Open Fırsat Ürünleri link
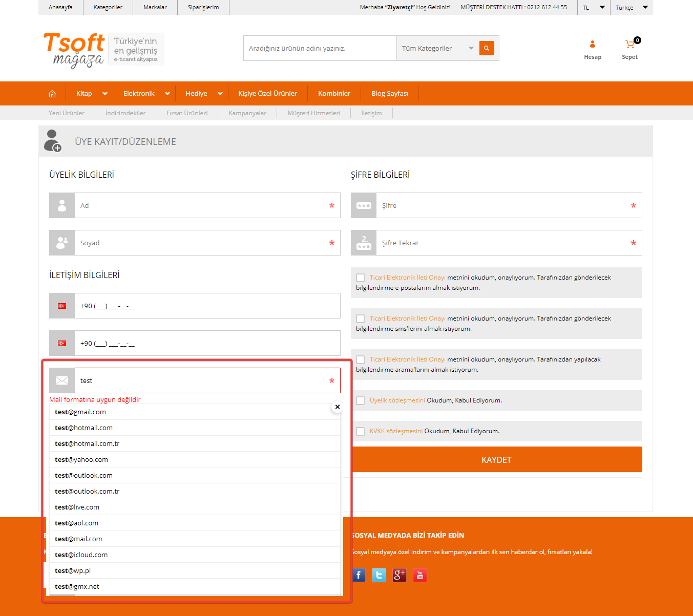Image resolution: width=693 pixels, height=616 pixels. pos(187,113)
